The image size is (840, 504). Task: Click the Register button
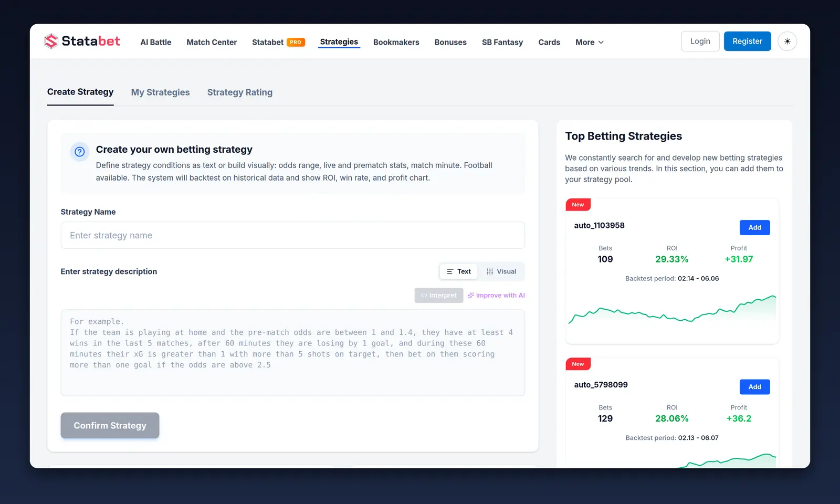748,41
